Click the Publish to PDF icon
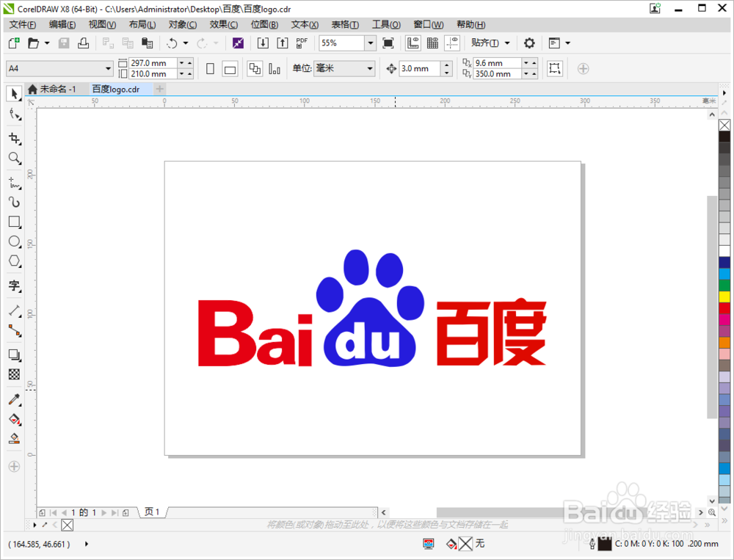Viewport: 734px width, 560px height. (x=301, y=43)
